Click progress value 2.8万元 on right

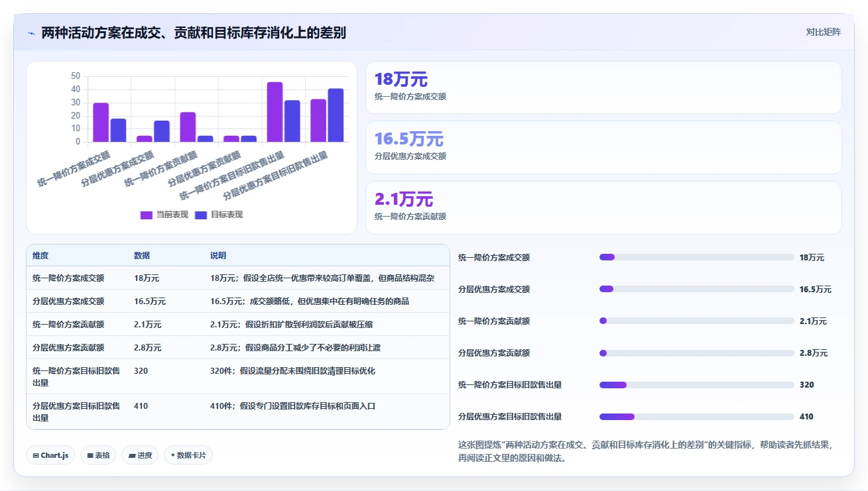coord(814,353)
